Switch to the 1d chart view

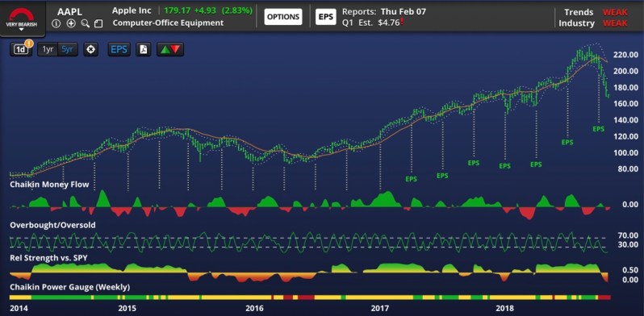tap(20, 50)
